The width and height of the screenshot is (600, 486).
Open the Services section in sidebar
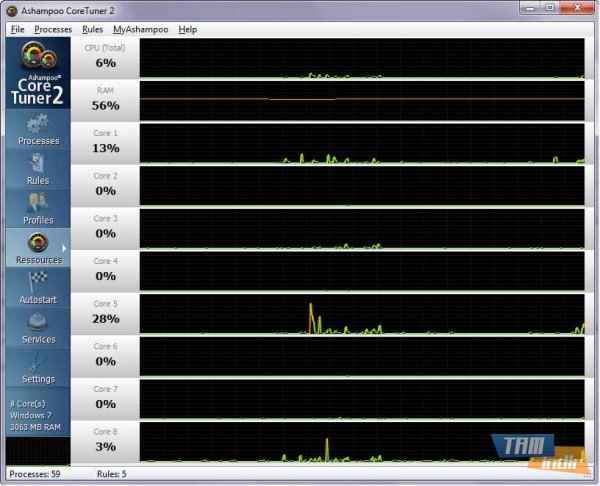[38, 328]
